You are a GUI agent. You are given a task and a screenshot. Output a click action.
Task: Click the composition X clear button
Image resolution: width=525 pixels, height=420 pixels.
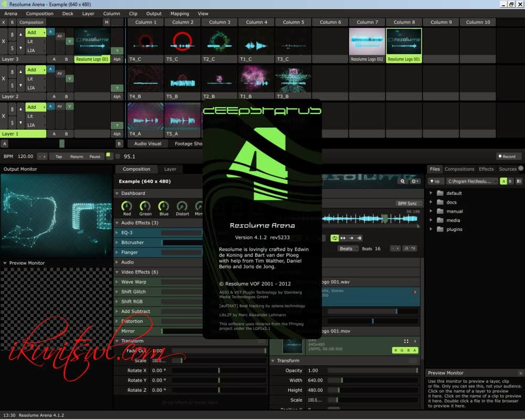[x=3, y=22]
